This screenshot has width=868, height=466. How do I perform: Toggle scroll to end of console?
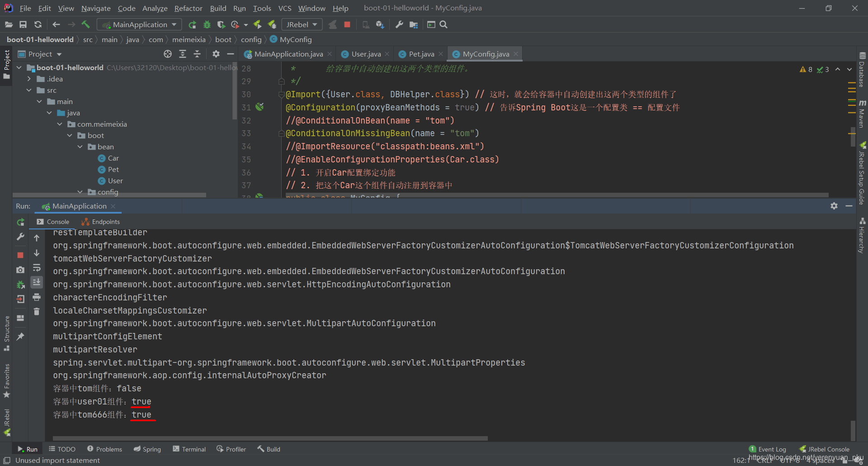[x=37, y=282]
